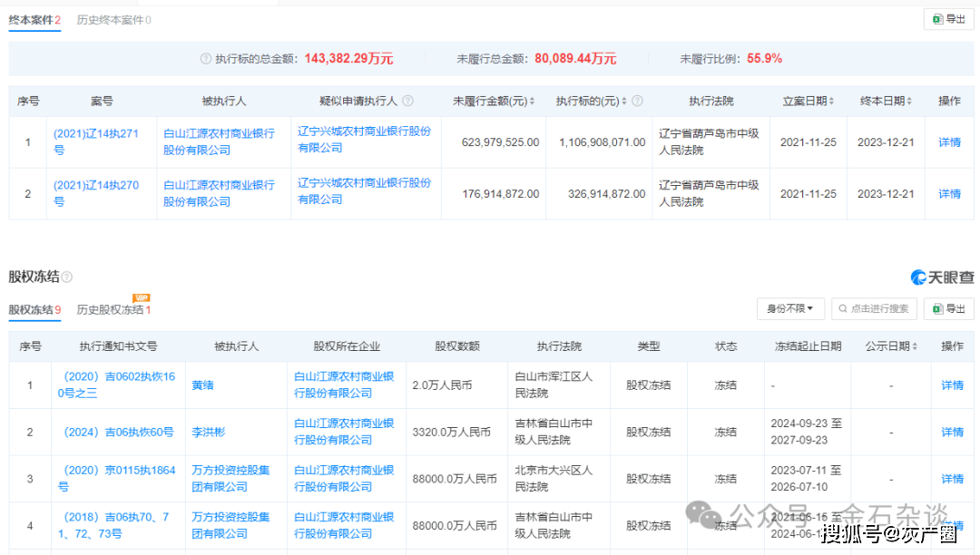Screen dimensions: 980x555
Task: Select the freeze period 2023-07-11 至 2026-07-10
Action: pyautogui.click(x=807, y=479)
